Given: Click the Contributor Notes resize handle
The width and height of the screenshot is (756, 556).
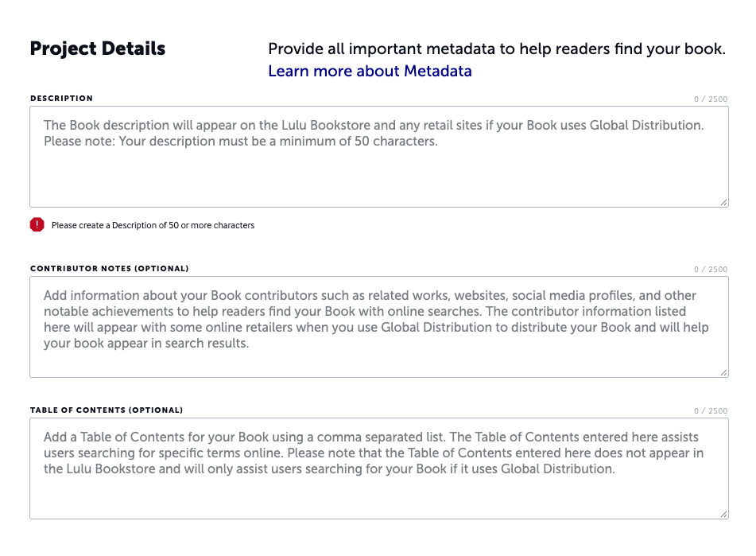Looking at the screenshot, I should pyautogui.click(x=723, y=370).
